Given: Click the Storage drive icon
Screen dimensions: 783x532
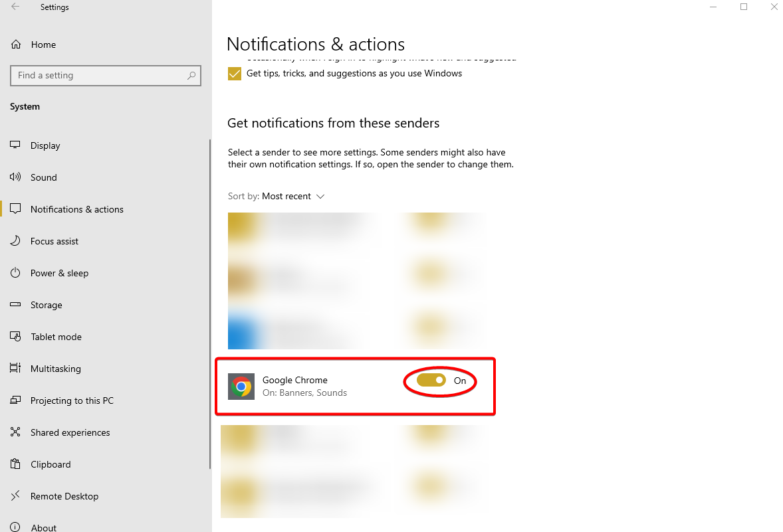Looking at the screenshot, I should tap(15, 304).
